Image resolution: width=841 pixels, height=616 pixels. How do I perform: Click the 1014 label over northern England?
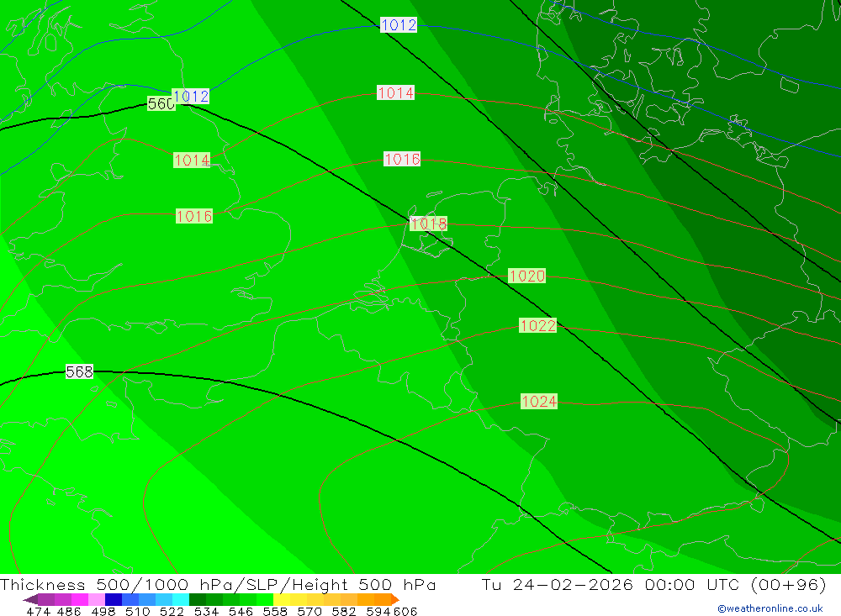coord(192,161)
